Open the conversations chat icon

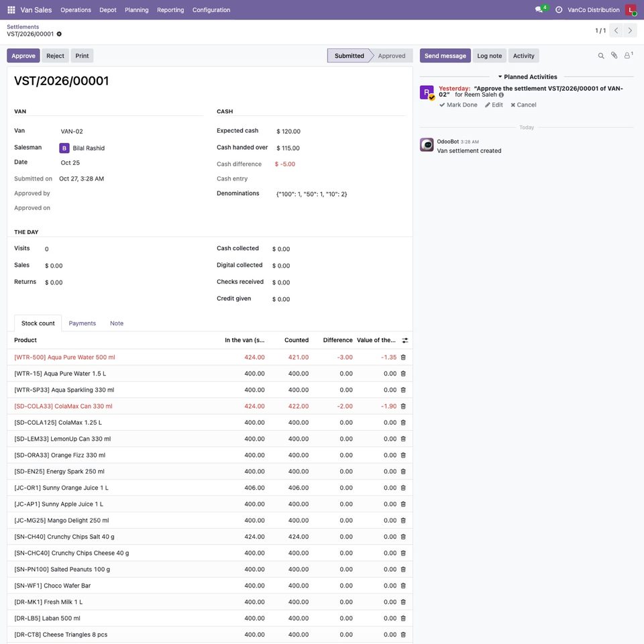[539, 10]
